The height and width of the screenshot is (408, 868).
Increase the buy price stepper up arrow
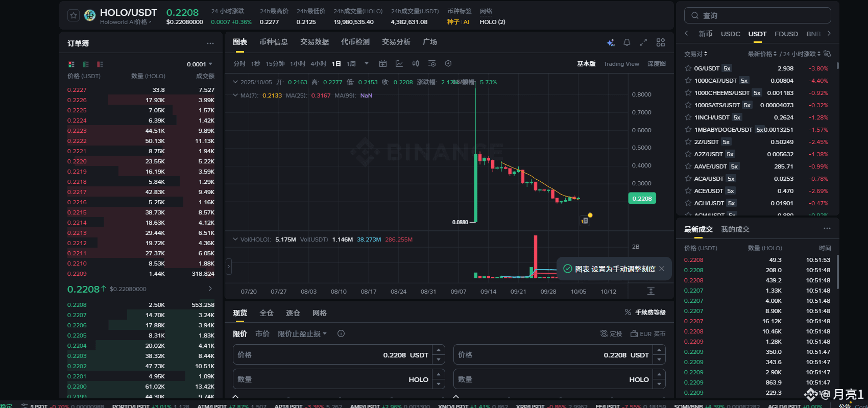click(439, 350)
